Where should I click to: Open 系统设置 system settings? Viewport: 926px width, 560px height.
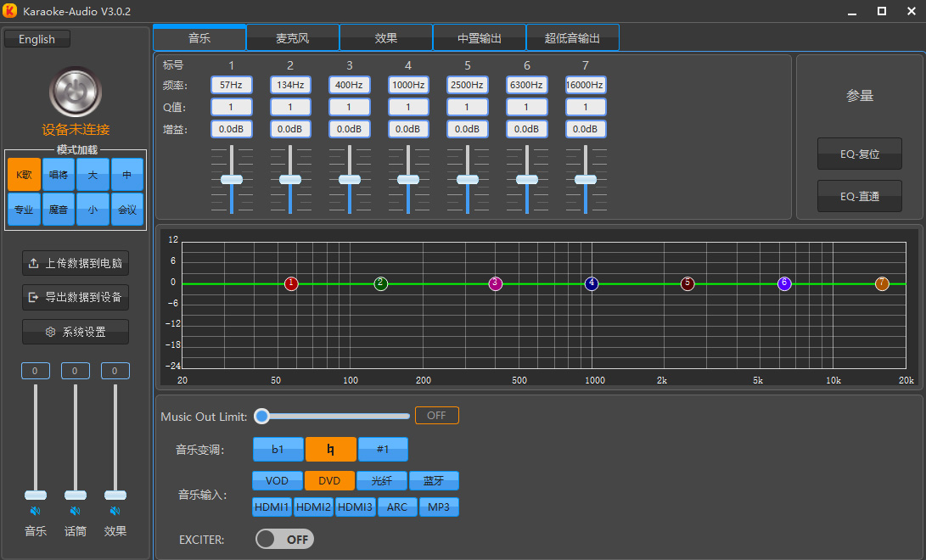pyautogui.click(x=76, y=332)
